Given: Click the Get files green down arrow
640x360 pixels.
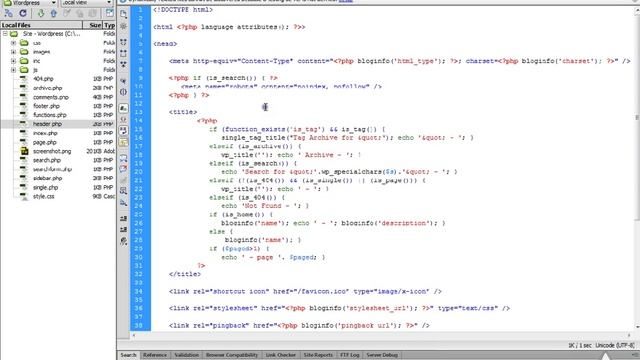Looking at the screenshot, I should pos(41,13).
